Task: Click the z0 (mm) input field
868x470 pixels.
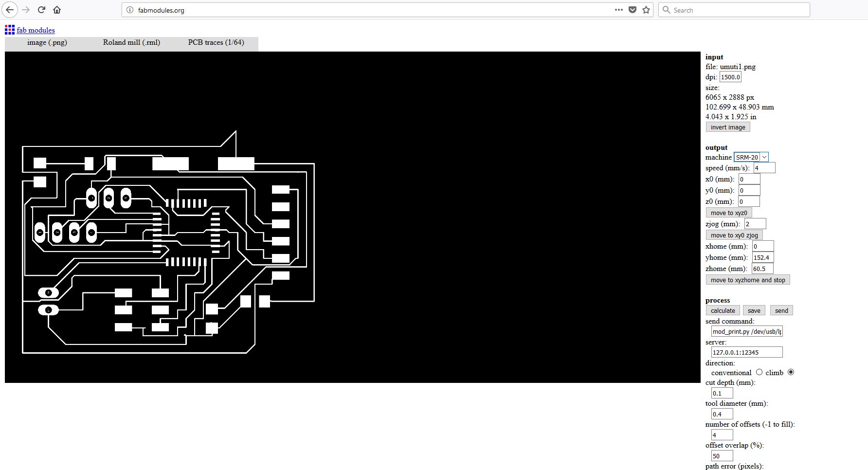Action: [749, 201]
